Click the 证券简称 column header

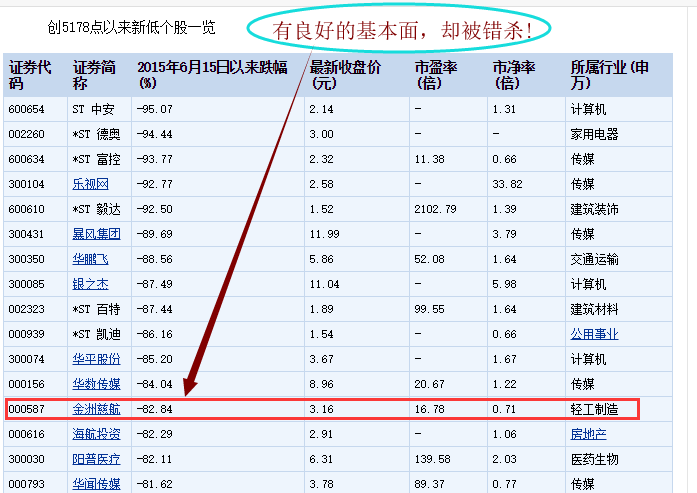[94, 75]
